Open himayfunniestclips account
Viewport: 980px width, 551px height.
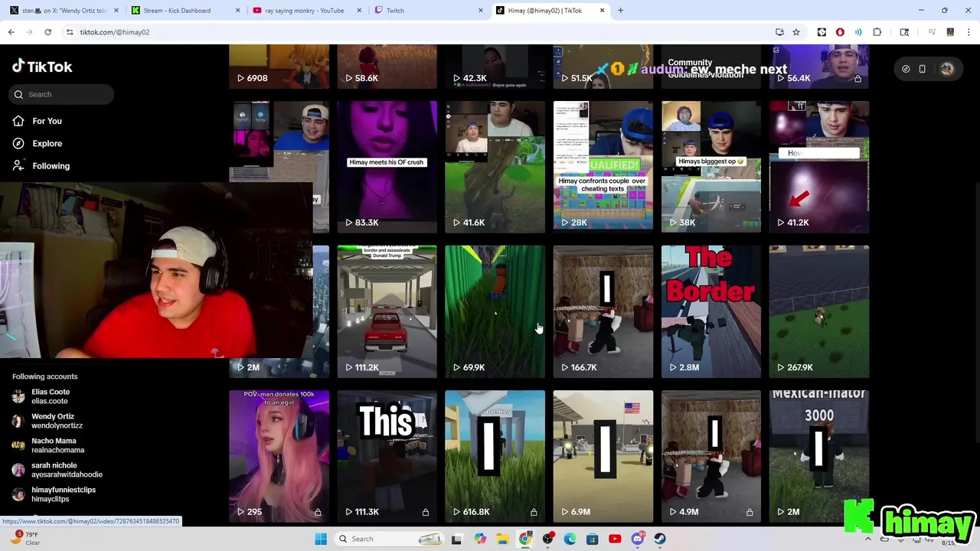(57, 494)
